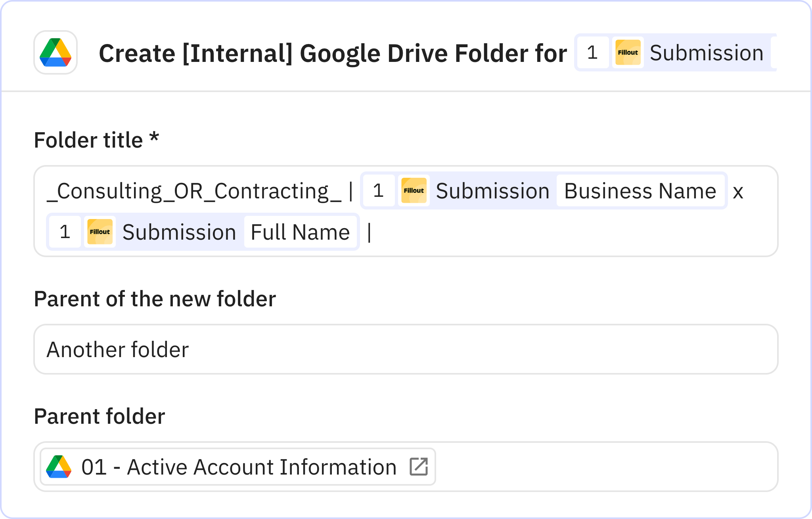The width and height of the screenshot is (812, 519).
Task: Select the Submission Full Name variable chip
Action: pos(300,232)
